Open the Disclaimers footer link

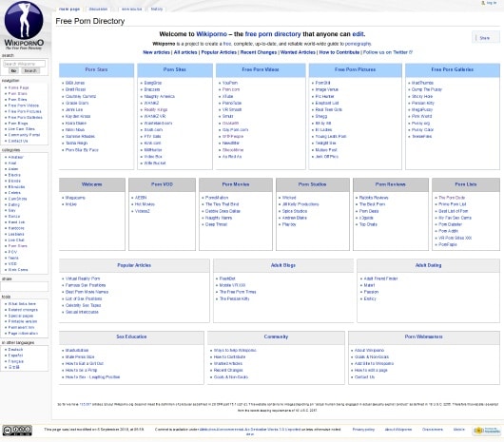pos(433,430)
